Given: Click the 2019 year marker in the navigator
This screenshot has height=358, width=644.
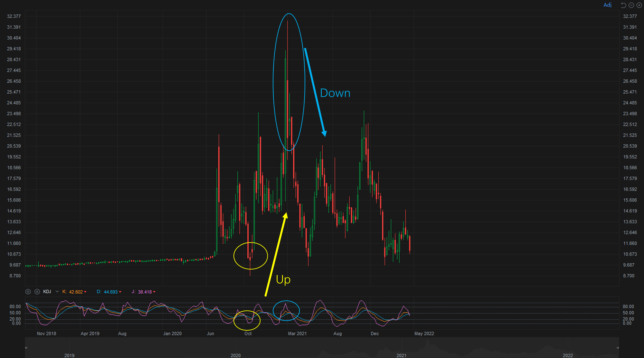Looking at the screenshot, I should click(69, 355).
